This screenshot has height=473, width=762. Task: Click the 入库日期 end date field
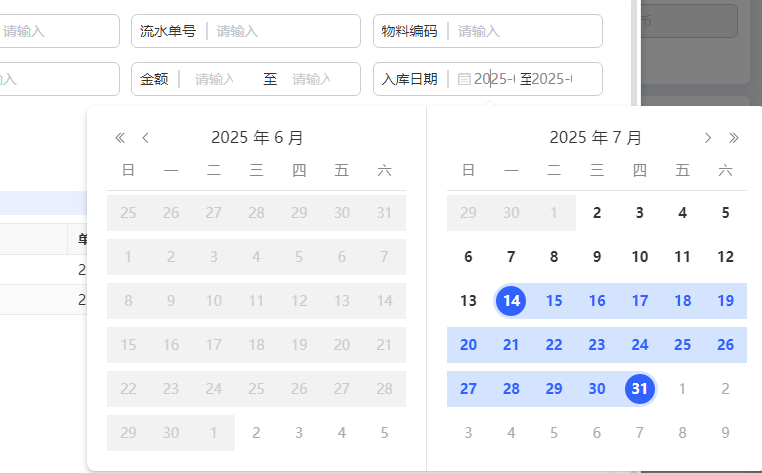[x=553, y=79]
